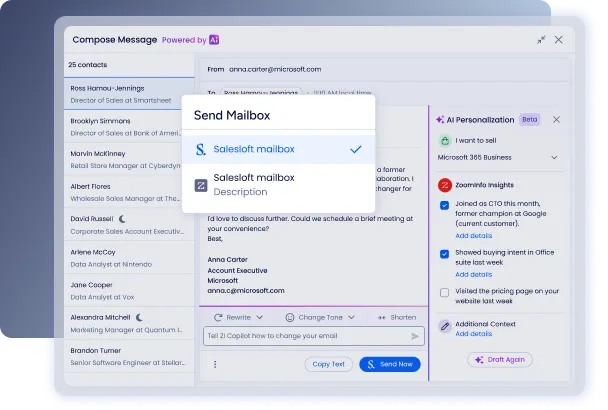The height and width of the screenshot is (410, 608).
Task: Toggle the Joined as CTO insight checkbox
Action: coord(445,205)
